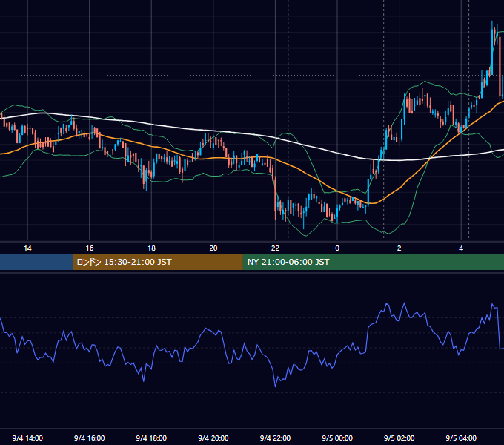The width and height of the screenshot is (504, 445).
Task: Select the "9/4 18:00" date label
Action: 151,438
